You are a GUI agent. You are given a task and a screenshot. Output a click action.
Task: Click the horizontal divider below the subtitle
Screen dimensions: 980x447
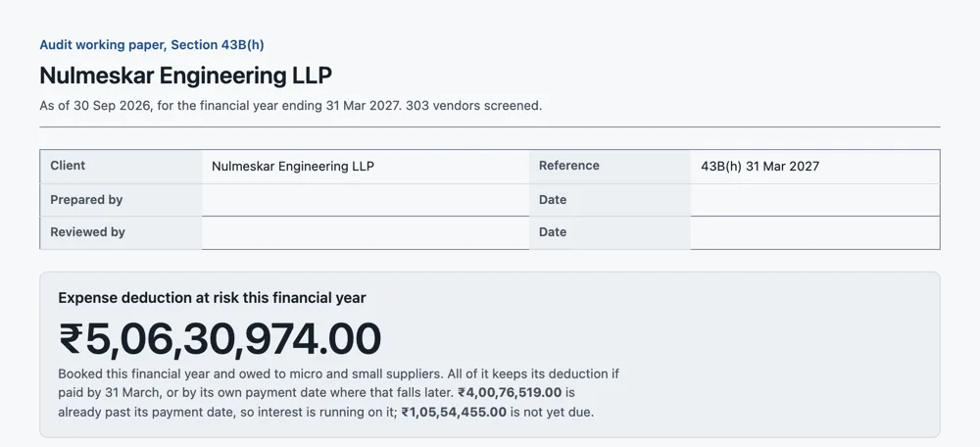pyautogui.click(x=489, y=126)
